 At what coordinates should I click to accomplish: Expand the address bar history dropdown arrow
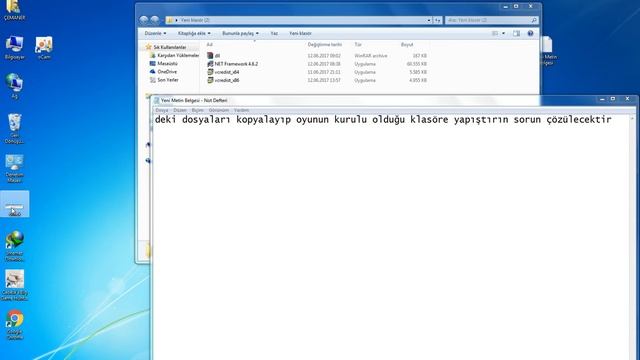point(429,20)
